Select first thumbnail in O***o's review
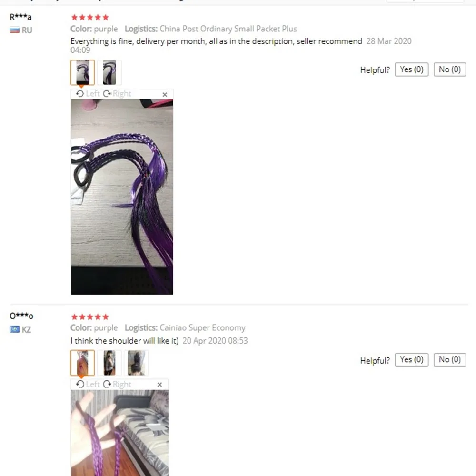Image resolution: width=476 pixels, height=476 pixels. (x=82, y=363)
